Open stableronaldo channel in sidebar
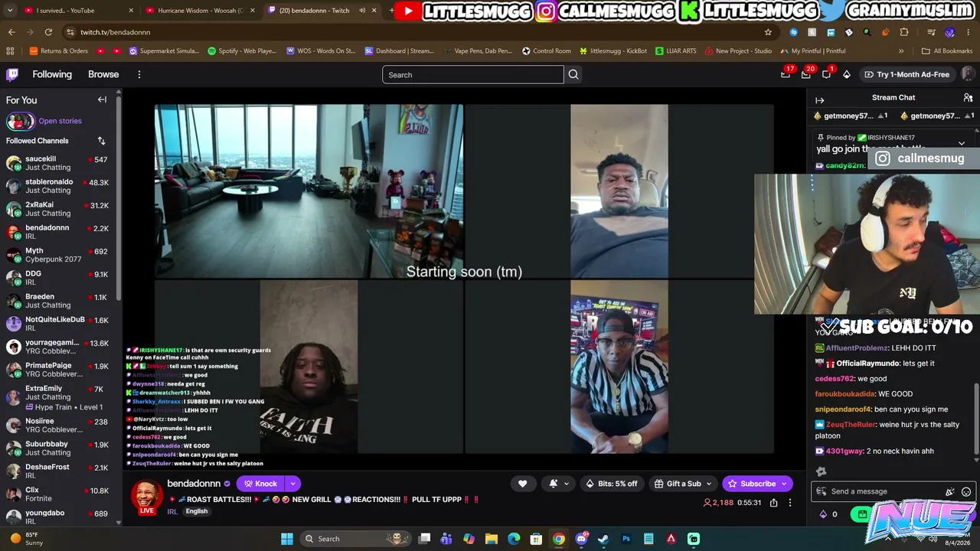Viewport: 980px width, 551px height. pos(58,186)
